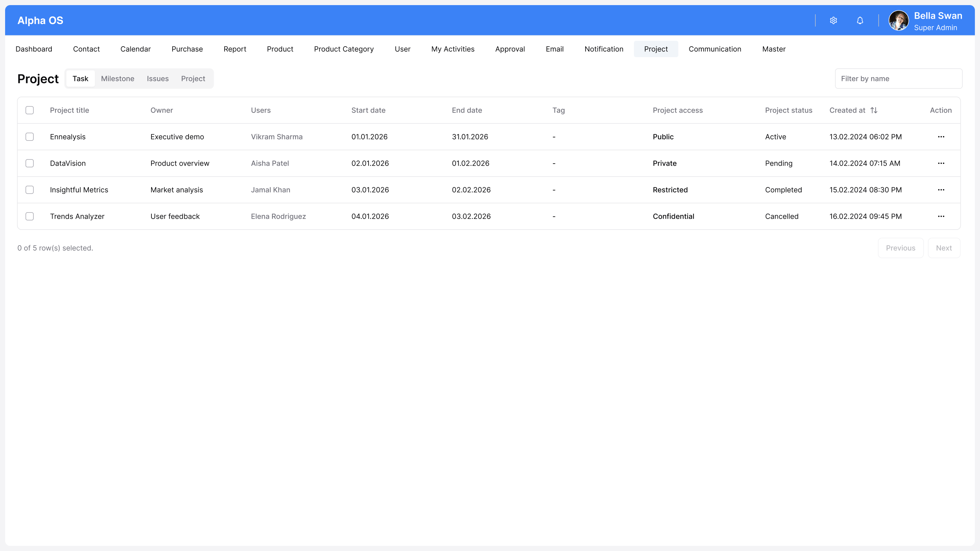Open the action menu for the Insightful Metrics row

941,190
